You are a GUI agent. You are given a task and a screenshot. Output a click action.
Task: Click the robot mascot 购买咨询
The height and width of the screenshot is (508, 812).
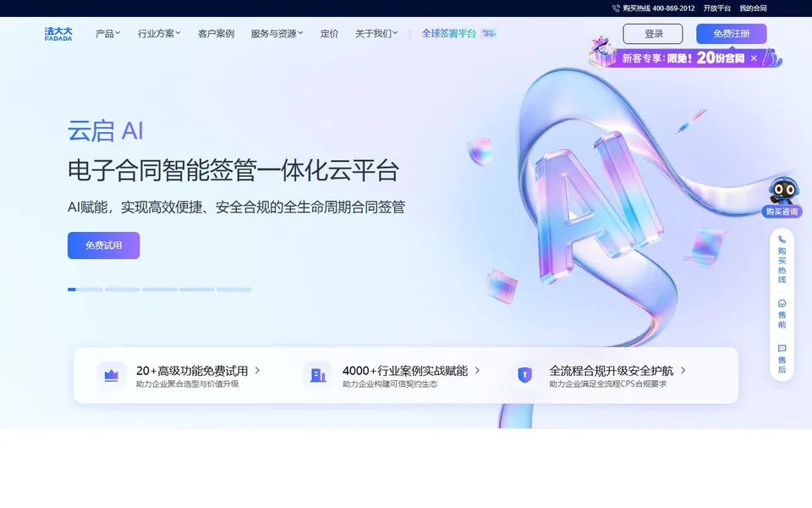tap(783, 190)
